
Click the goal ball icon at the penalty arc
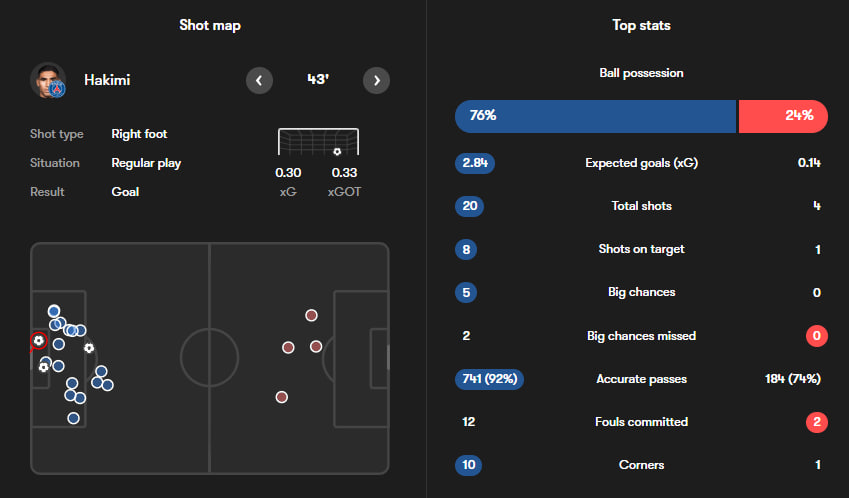pyautogui.click(x=89, y=348)
